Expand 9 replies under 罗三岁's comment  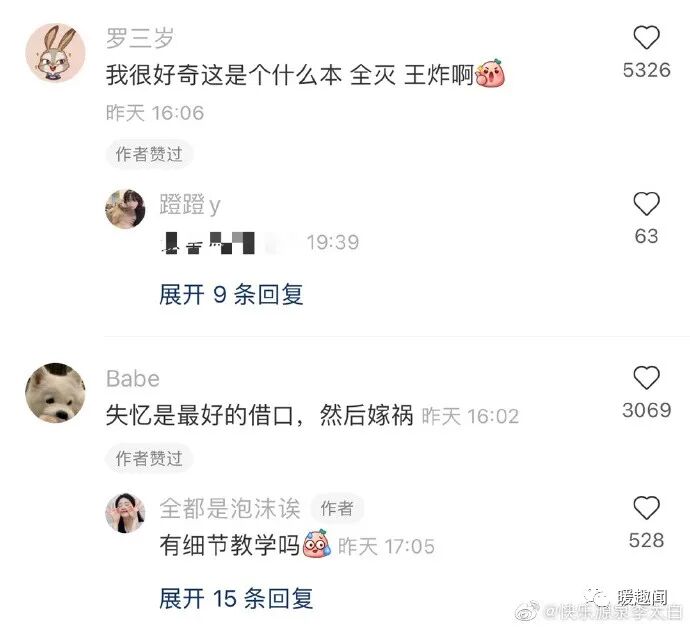click(231, 294)
